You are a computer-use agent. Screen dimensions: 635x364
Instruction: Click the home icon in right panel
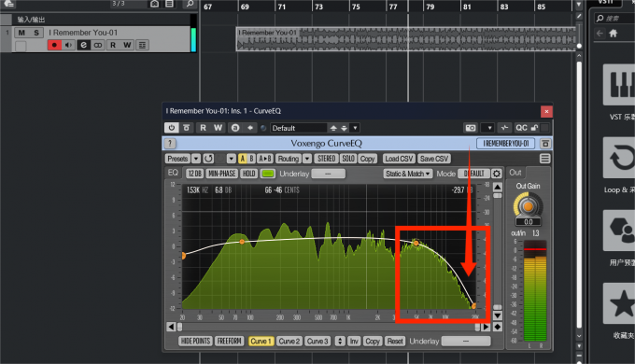(614, 34)
